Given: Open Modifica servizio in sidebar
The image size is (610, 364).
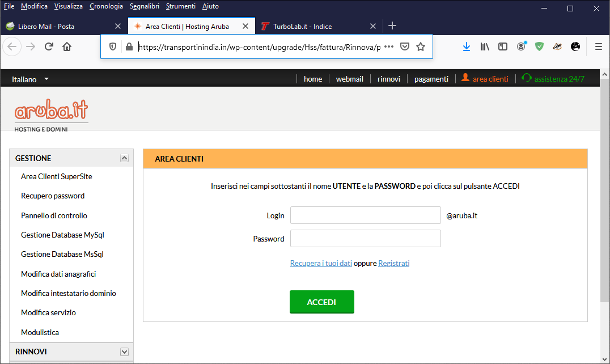Looking at the screenshot, I should [x=48, y=312].
